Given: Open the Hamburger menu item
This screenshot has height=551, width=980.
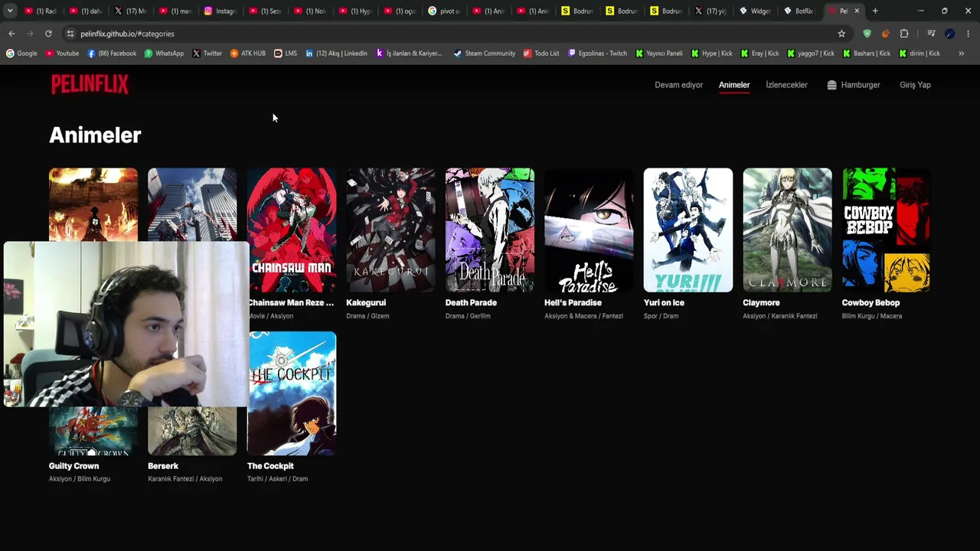Looking at the screenshot, I should coord(854,85).
